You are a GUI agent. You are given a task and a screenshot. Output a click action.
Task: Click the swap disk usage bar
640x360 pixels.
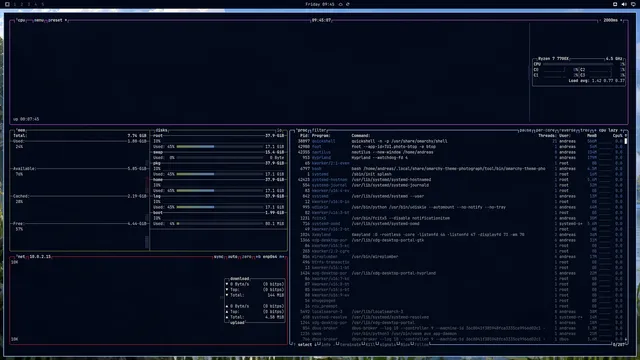click(x=220, y=158)
